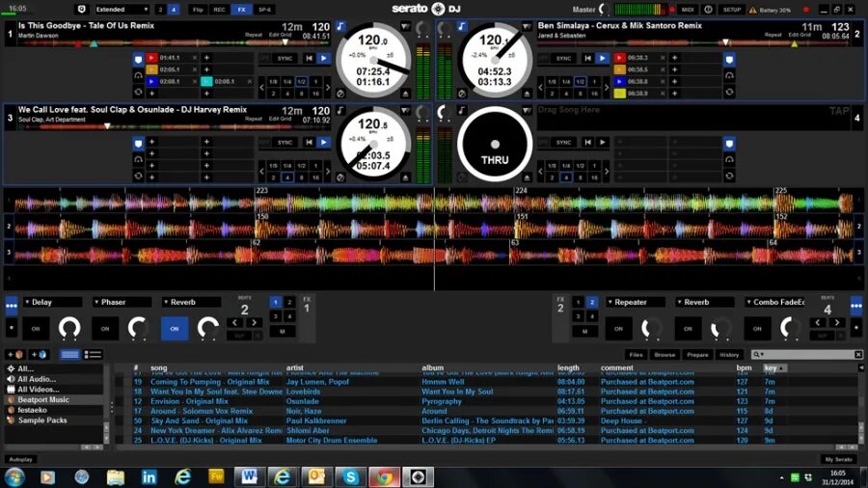This screenshot has height=488, width=868.
Task: Open Delay effect dropdown
Action: pyautogui.click(x=52, y=302)
